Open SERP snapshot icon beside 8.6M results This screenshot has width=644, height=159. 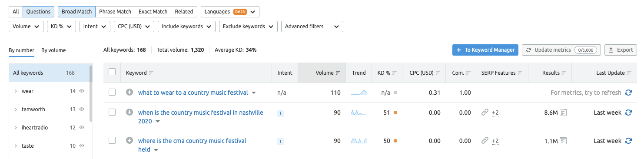click(x=564, y=113)
